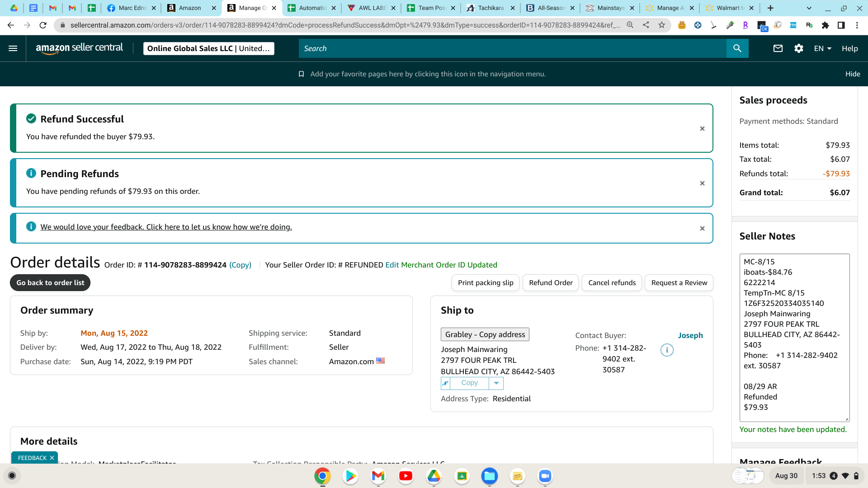
Task: Click the buyer name Joseph link
Action: point(690,335)
